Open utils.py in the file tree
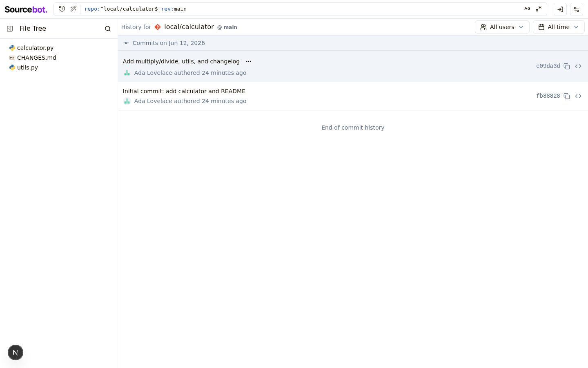588x368 pixels. coord(27,67)
